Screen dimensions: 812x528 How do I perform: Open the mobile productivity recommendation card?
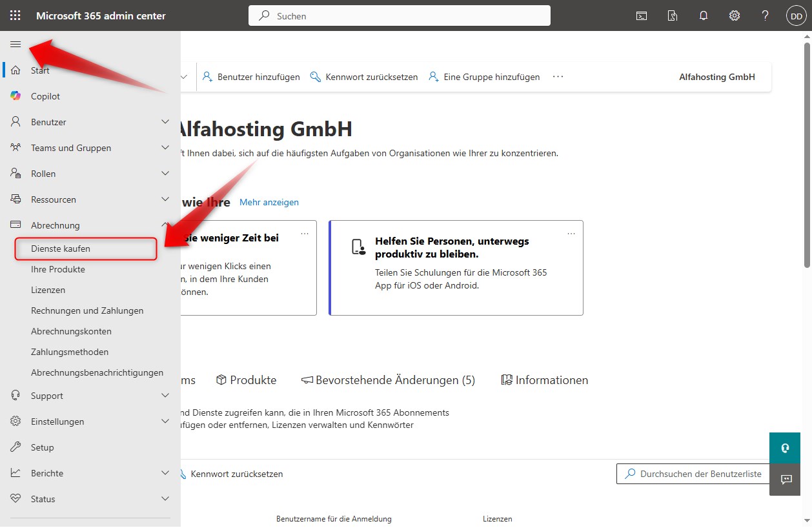click(456, 268)
